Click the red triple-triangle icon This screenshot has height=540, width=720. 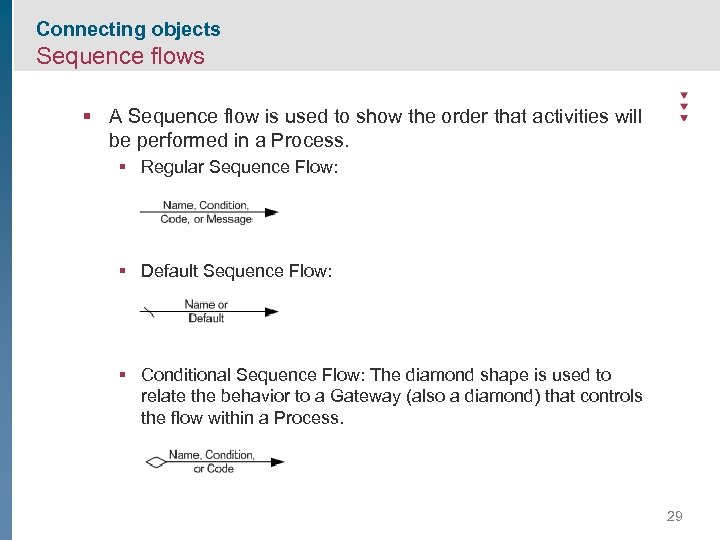(x=684, y=107)
